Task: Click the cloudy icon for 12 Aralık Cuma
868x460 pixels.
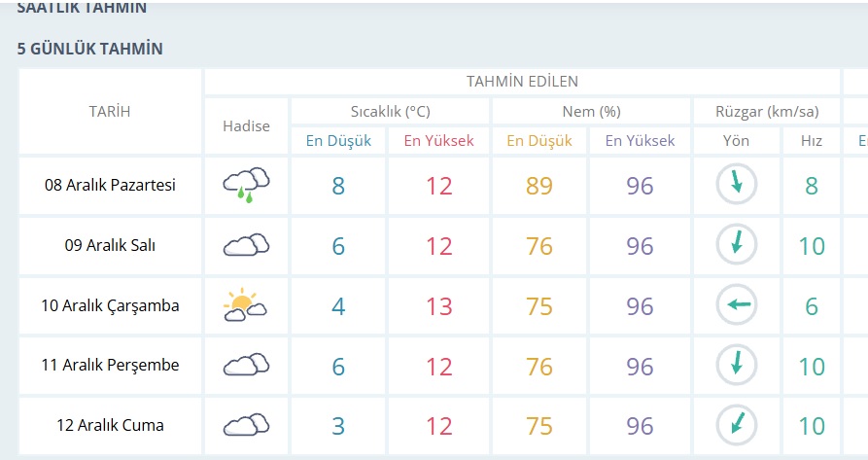Action: coord(246,425)
